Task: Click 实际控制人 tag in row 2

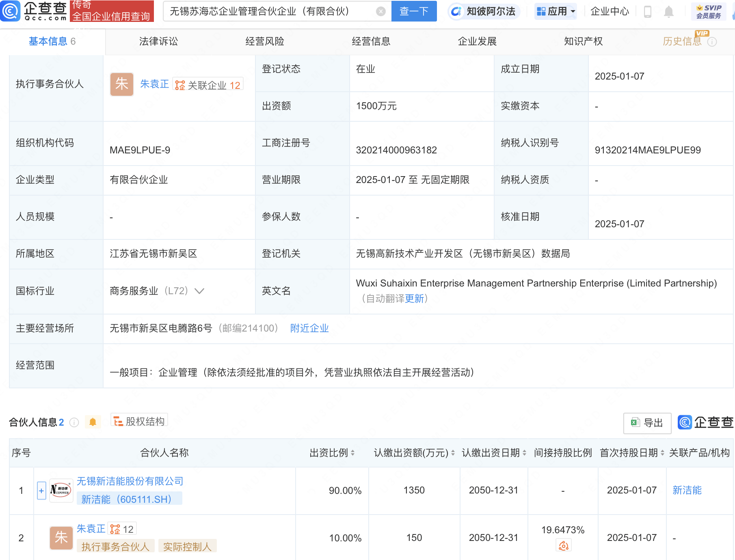Action: tap(187, 547)
